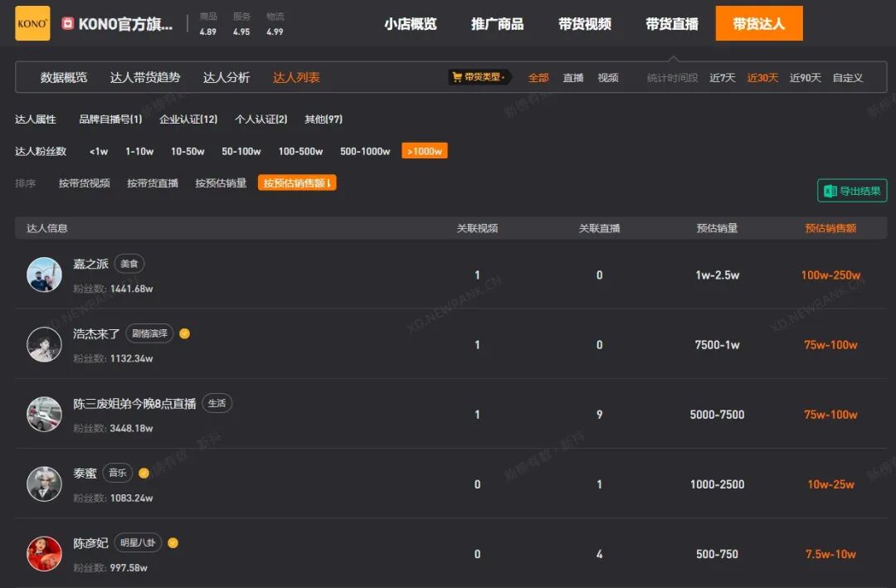The image size is (896, 588).
Task: Sort by 按预估销售额 descending
Action: 297,182
